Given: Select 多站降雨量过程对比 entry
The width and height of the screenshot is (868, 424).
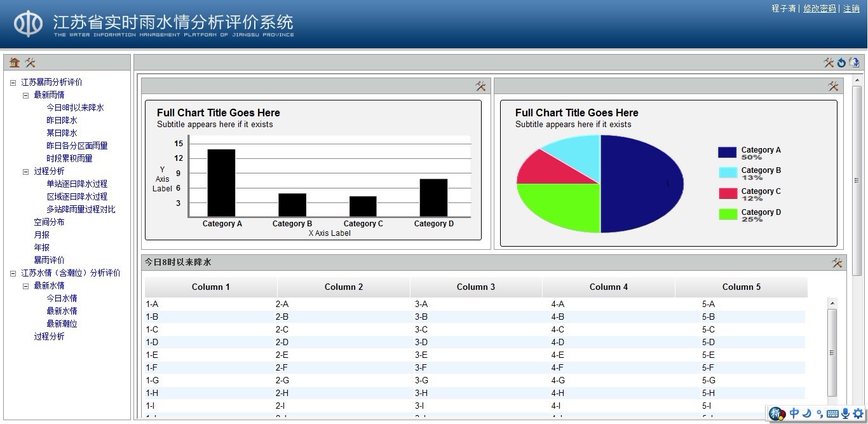Looking at the screenshot, I should (x=81, y=209).
